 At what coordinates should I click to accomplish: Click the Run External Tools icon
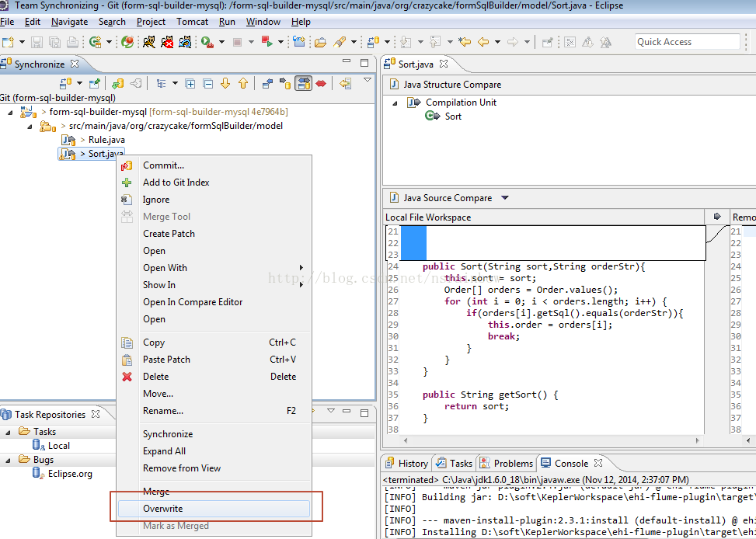(207, 43)
